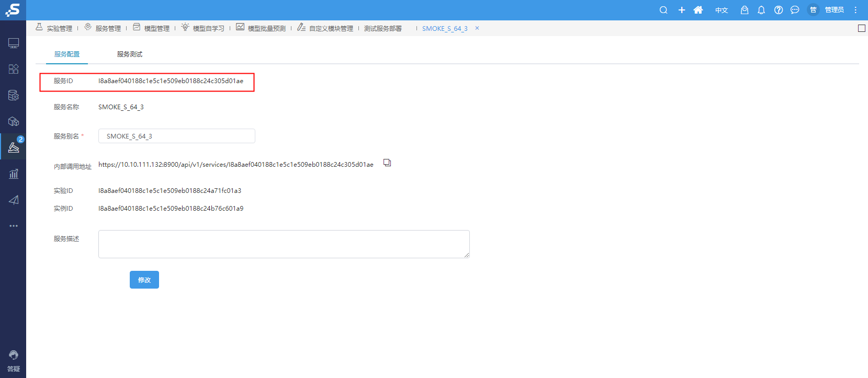The width and height of the screenshot is (868, 378).
Task: Open the shopping bag store icon
Action: (745, 10)
